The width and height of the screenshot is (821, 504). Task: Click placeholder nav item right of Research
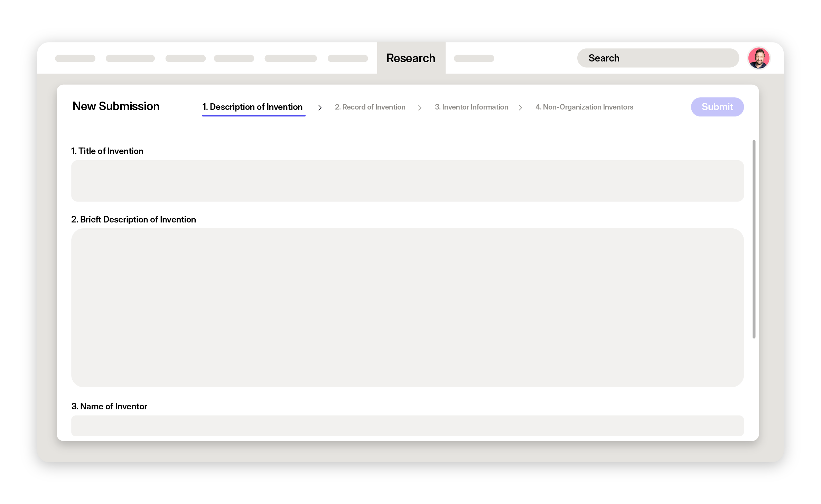(x=474, y=58)
